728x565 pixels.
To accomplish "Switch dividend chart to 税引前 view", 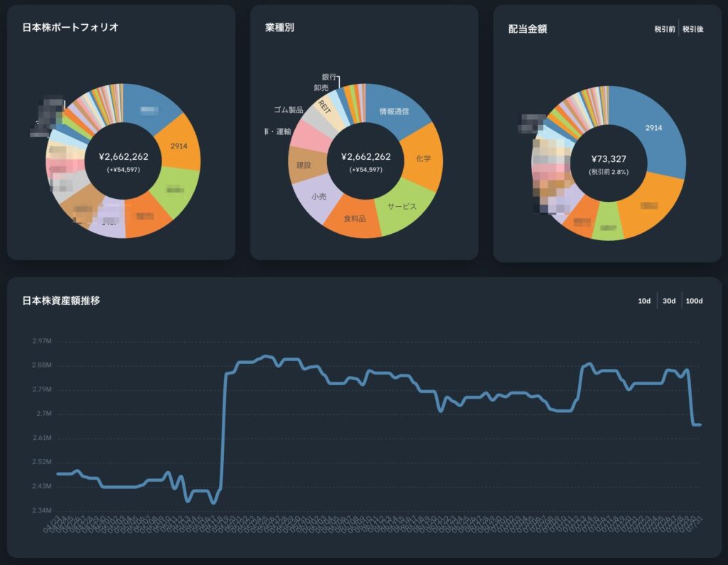I will [x=664, y=29].
